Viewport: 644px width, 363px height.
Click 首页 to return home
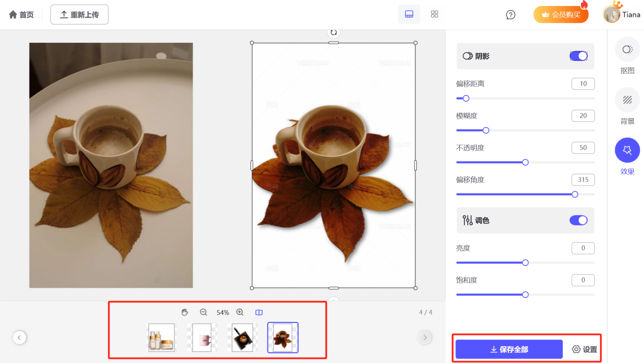click(x=21, y=14)
